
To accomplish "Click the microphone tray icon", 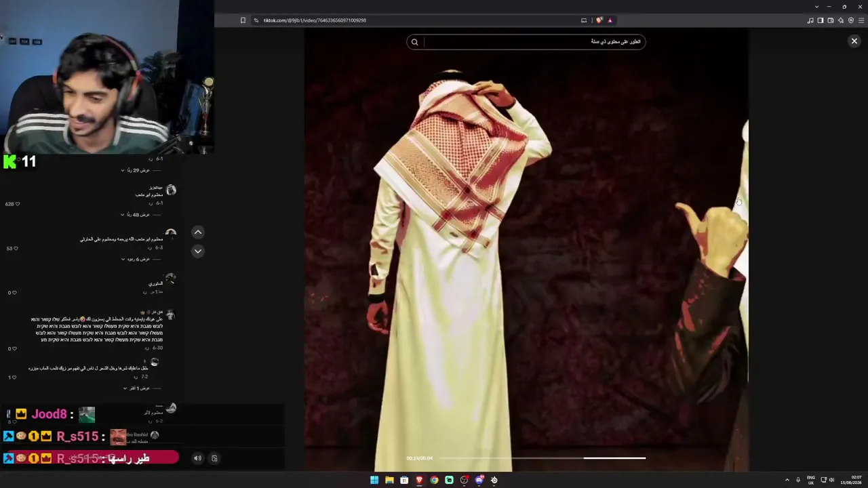I will pyautogui.click(x=798, y=480).
